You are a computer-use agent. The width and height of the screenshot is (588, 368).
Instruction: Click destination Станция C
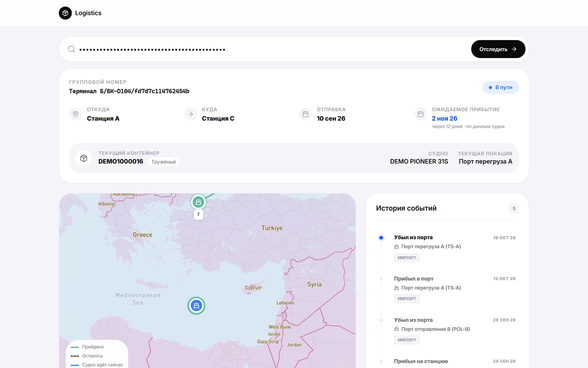point(218,119)
